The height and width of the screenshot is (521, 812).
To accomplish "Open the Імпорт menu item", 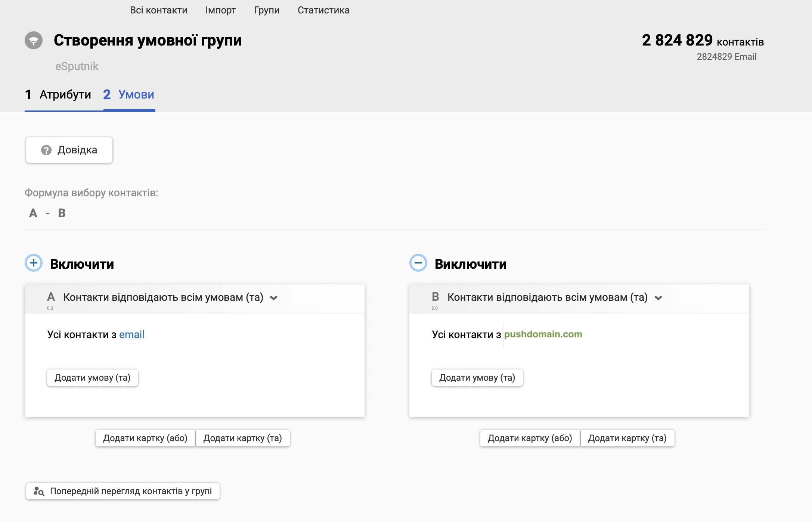I will coord(220,10).
